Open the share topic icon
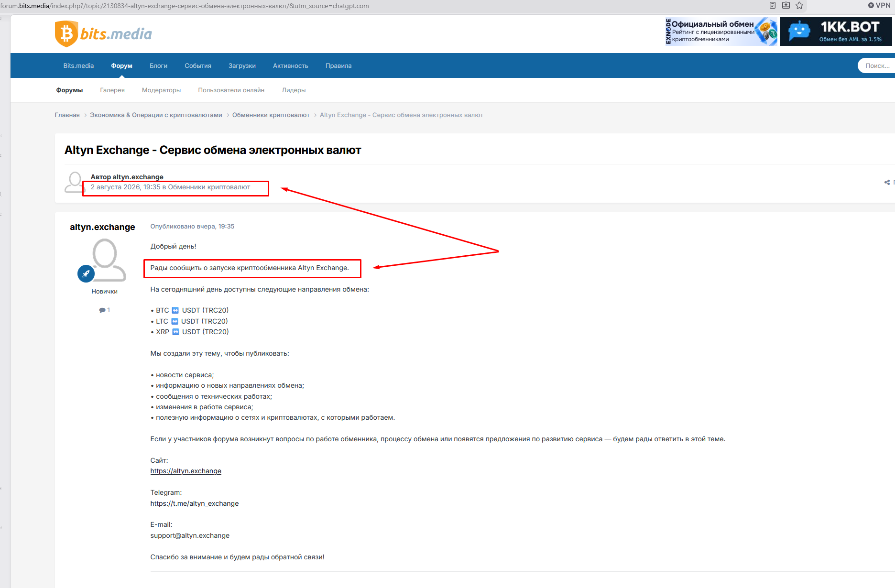Viewport: 895px width, 588px height. [887, 182]
